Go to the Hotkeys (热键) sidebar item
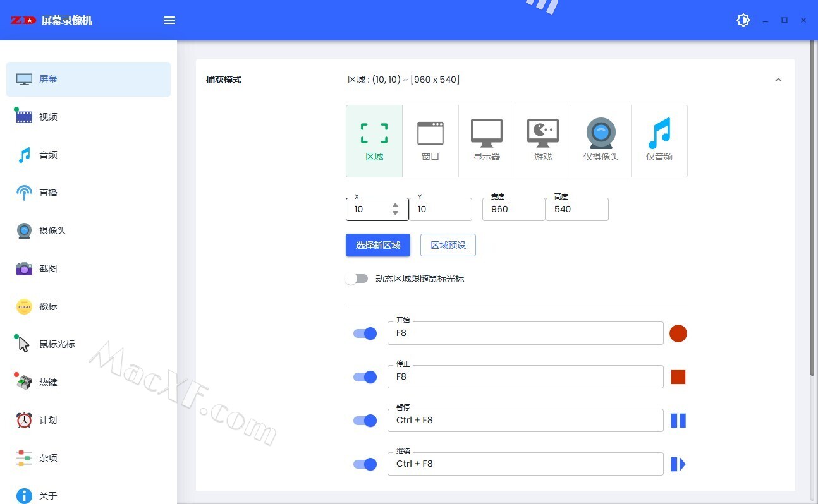This screenshot has height=504, width=818. (x=48, y=382)
